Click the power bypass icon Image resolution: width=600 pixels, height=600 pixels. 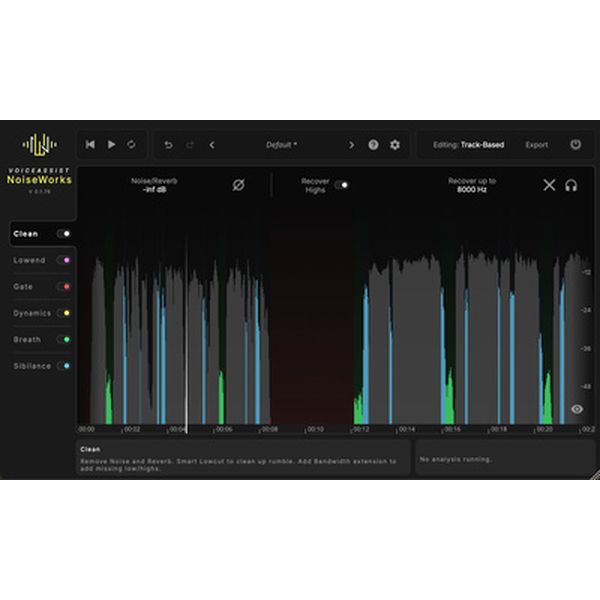pyautogui.click(x=576, y=145)
